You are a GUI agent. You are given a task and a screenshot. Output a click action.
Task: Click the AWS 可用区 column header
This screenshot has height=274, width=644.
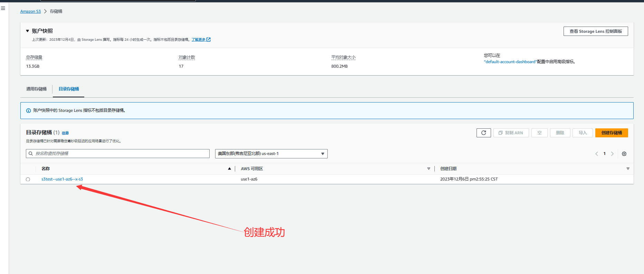click(x=252, y=169)
